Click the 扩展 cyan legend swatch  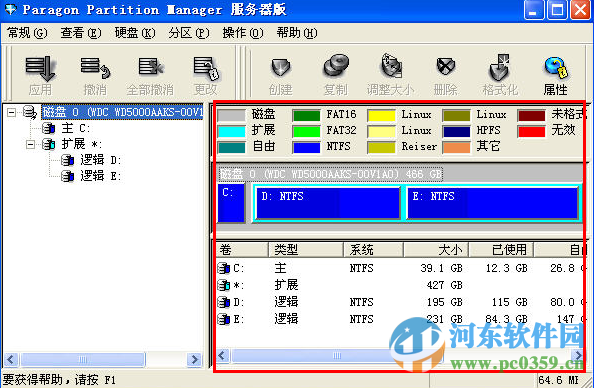click(x=231, y=131)
